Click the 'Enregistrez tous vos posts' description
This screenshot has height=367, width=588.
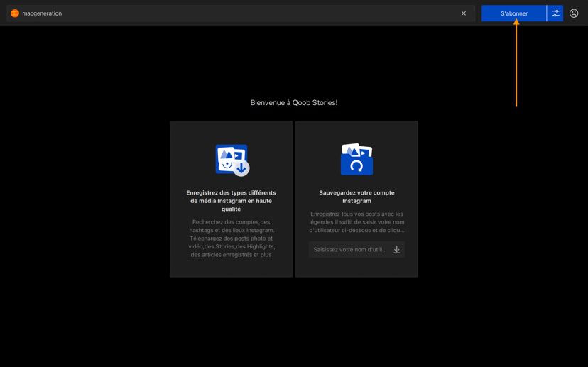point(356,222)
